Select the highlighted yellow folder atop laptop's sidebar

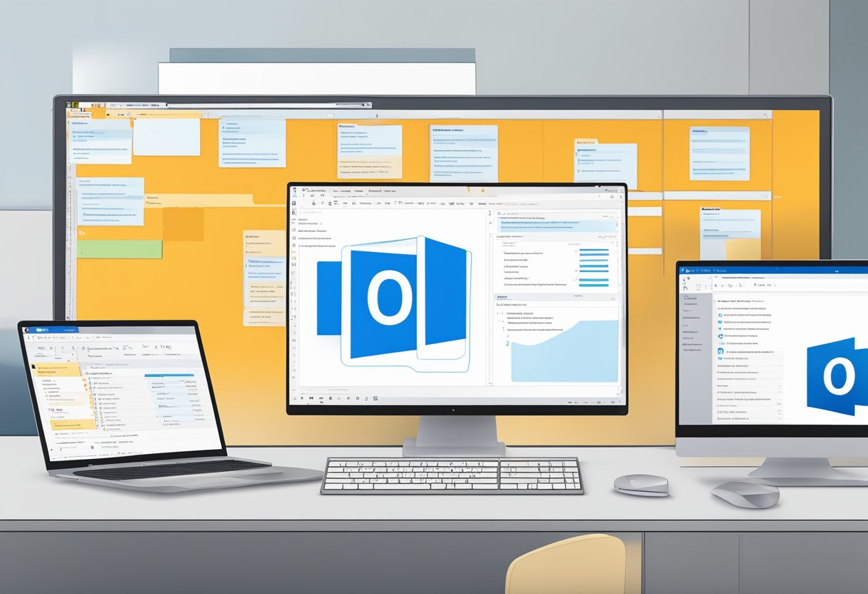click(x=57, y=369)
